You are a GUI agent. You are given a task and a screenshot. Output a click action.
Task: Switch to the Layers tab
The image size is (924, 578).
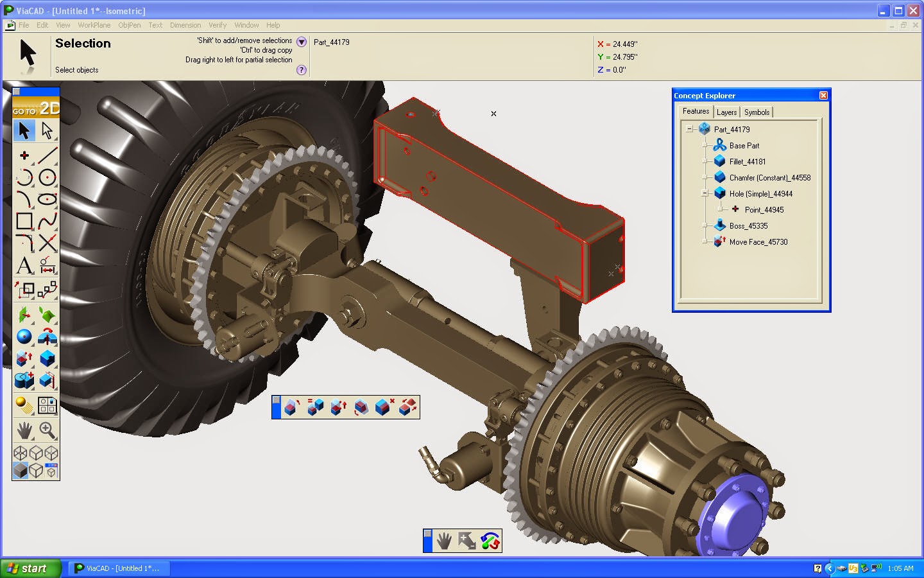pyautogui.click(x=726, y=112)
